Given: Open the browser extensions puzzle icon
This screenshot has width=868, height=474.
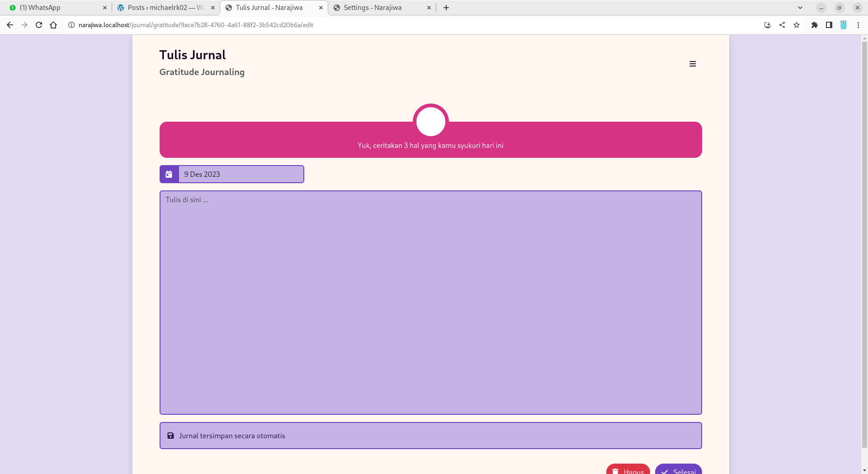Looking at the screenshot, I should coord(814,25).
